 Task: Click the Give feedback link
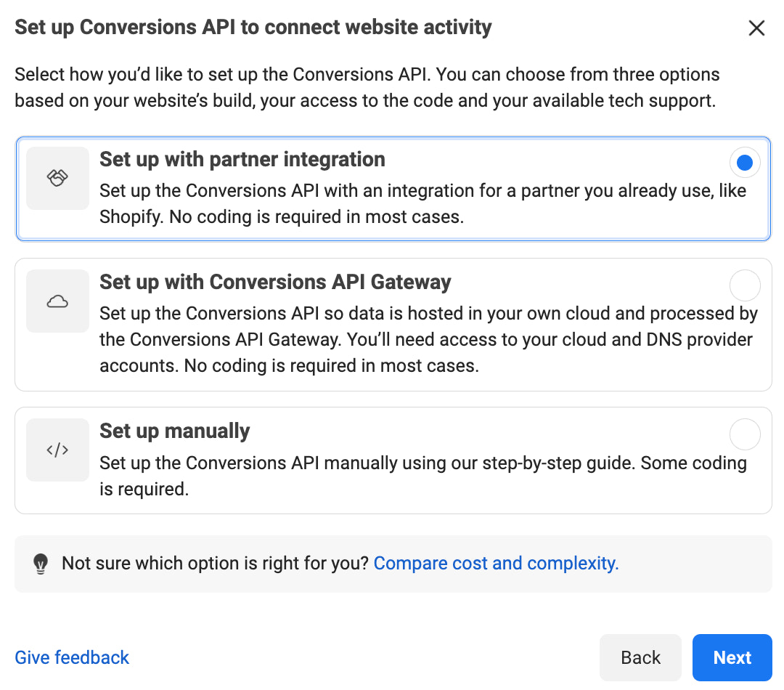click(71, 657)
